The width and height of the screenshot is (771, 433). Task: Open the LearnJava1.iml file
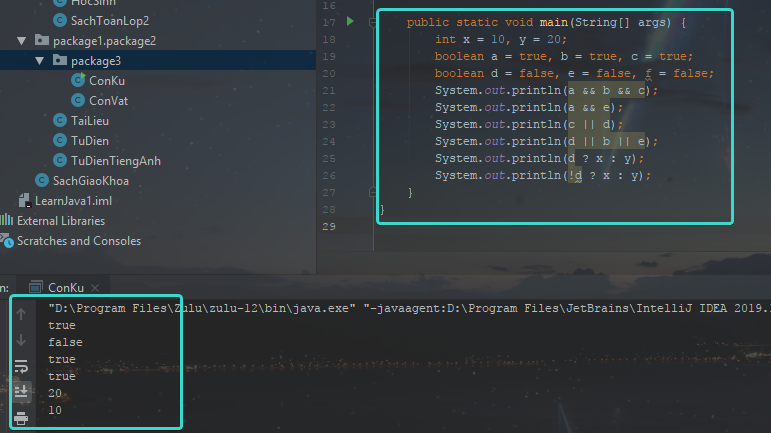click(x=73, y=201)
